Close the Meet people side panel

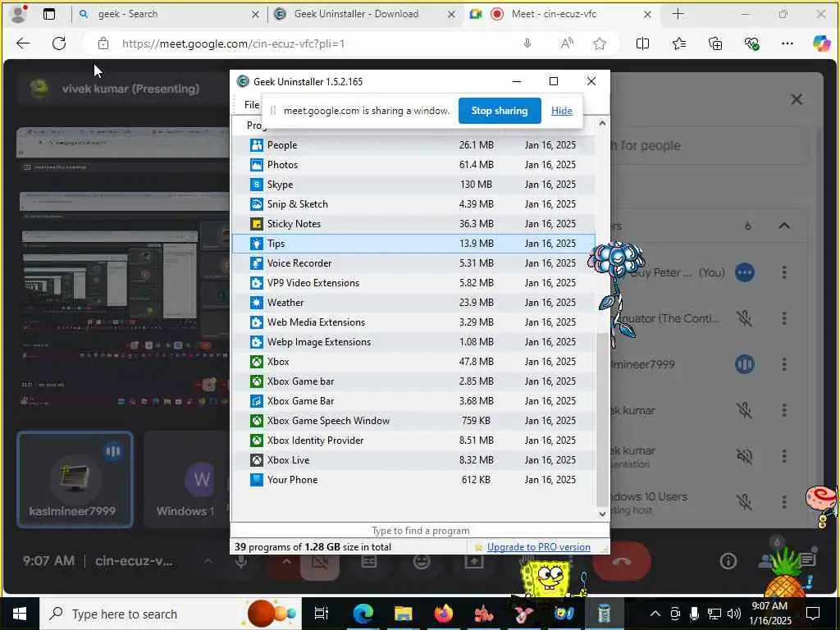796,99
